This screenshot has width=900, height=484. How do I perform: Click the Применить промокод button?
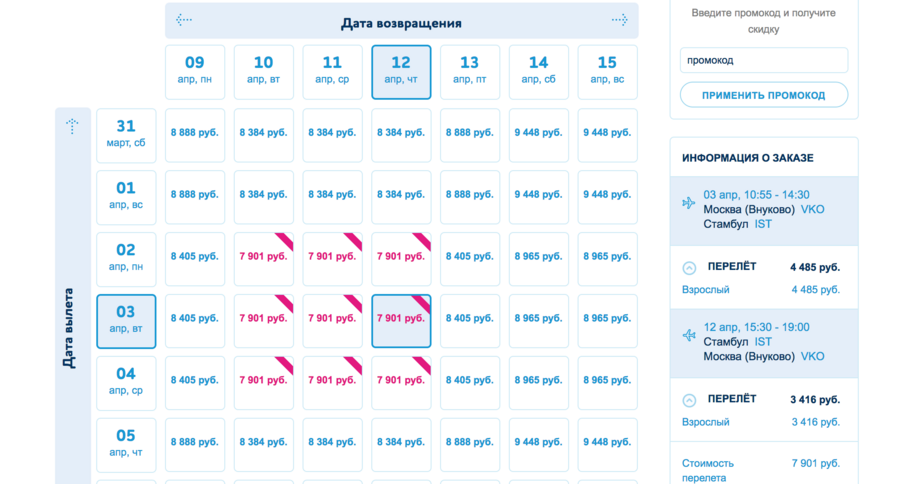click(764, 95)
